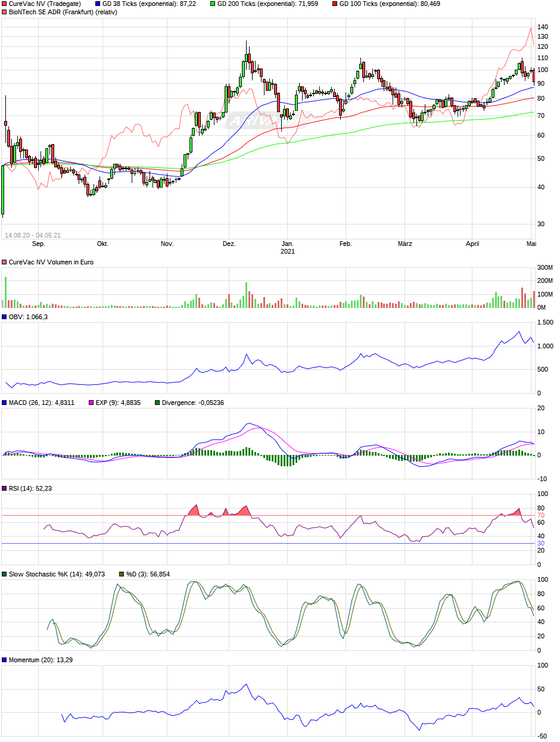Click the 140 price axis value
The image size is (560, 742).
[x=543, y=27]
